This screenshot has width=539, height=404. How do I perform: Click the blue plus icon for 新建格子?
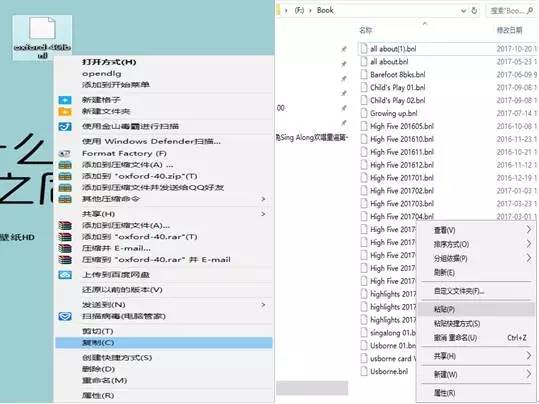click(x=65, y=100)
